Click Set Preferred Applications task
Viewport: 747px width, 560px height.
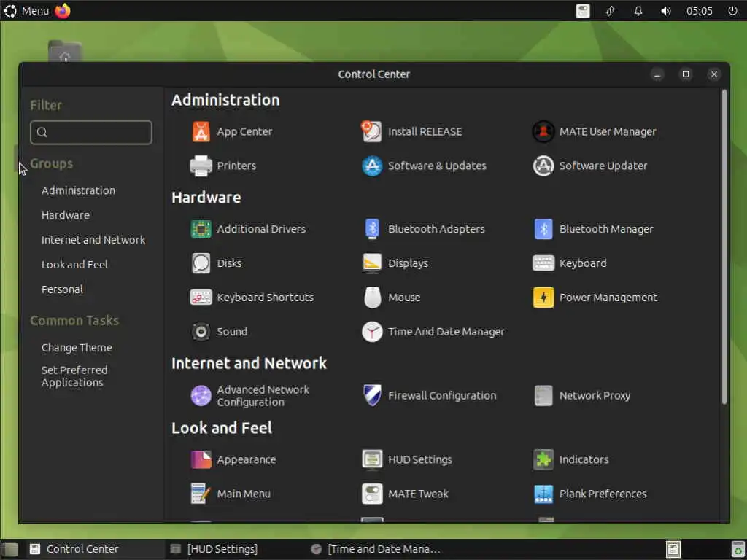click(74, 376)
